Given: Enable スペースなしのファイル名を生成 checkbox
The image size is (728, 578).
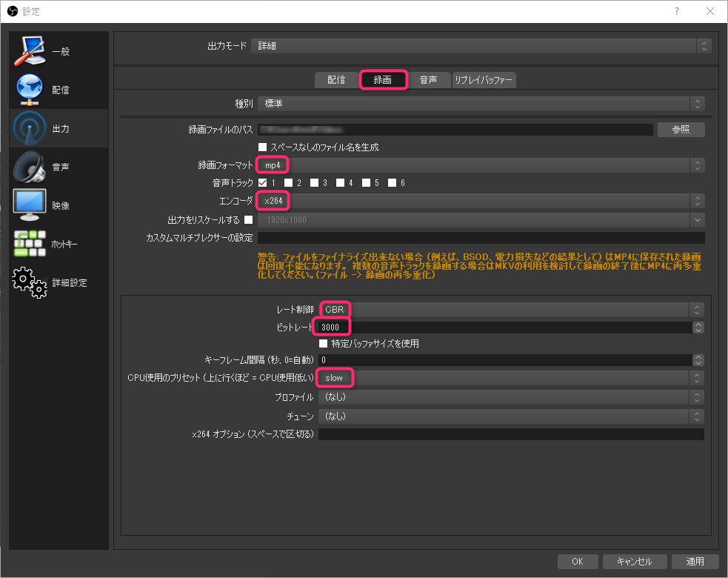Looking at the screenshot, I should [262, 147].
